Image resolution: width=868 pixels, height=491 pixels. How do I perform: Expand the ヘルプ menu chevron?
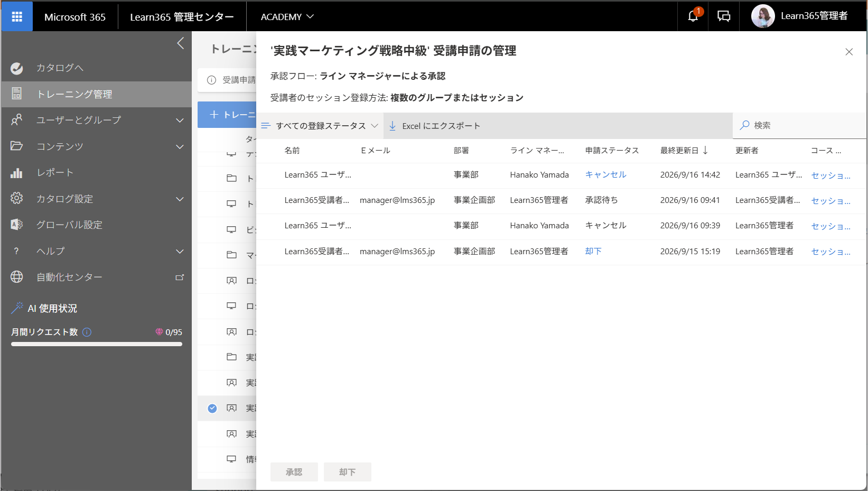(x=180, y=251)
